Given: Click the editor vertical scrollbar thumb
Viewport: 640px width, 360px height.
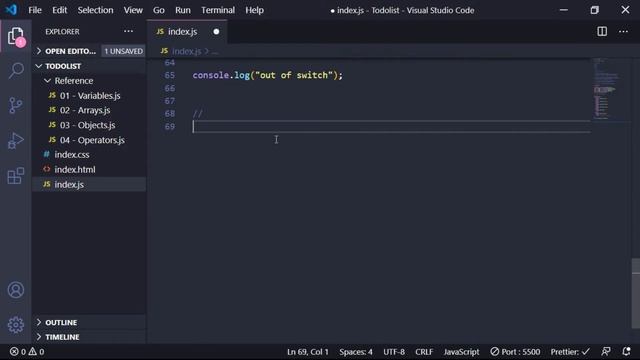Looking at the screenshot, I should point(636,293).
